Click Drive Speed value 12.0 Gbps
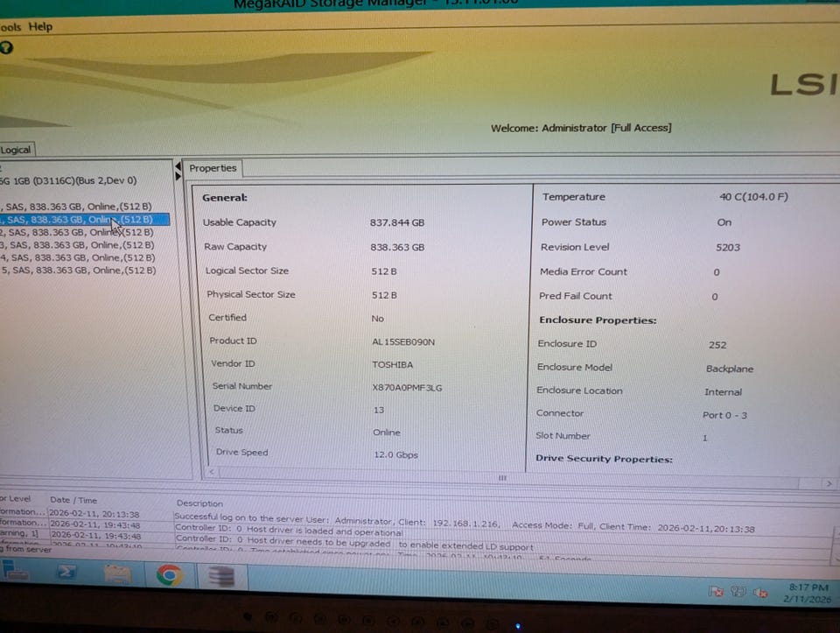 [395, 454]
